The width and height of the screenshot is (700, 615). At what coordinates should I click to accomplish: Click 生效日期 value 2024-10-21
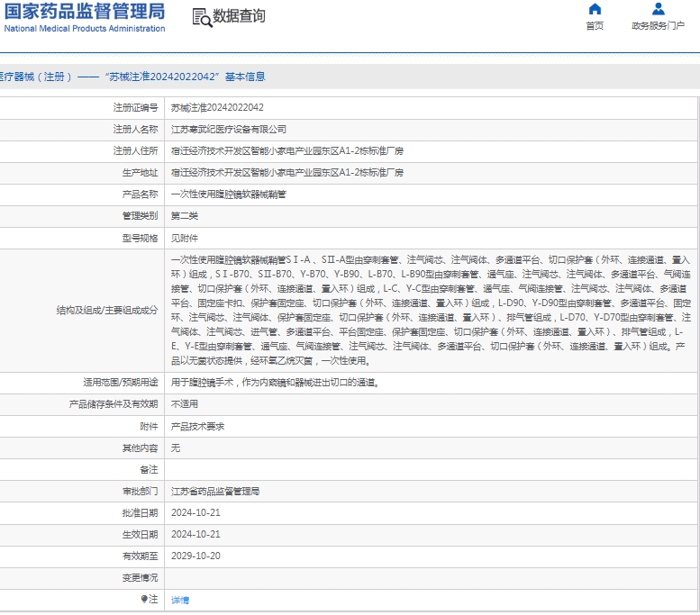coord(195,535)
